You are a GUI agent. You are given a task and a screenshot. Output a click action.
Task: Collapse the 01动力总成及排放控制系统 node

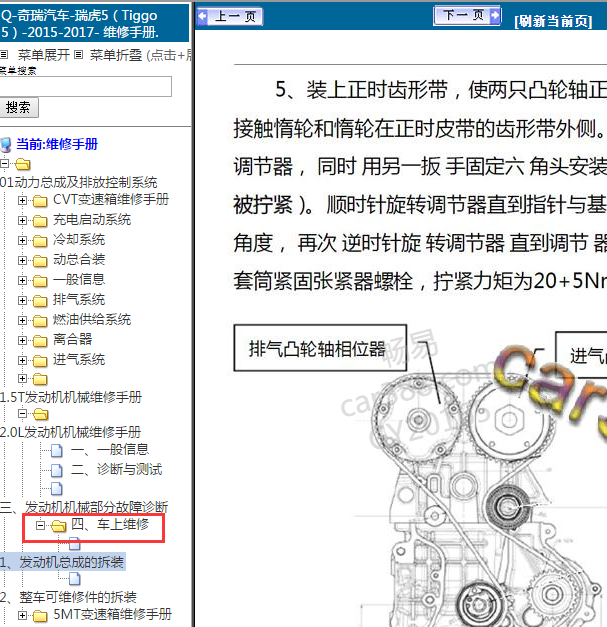(x=4, y=163)
